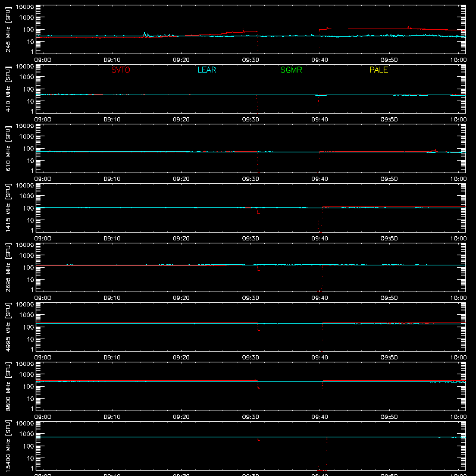Click the red SVTO station label
Image resolution: width=476 pixels, height=476 pixels.
[121, 70]
